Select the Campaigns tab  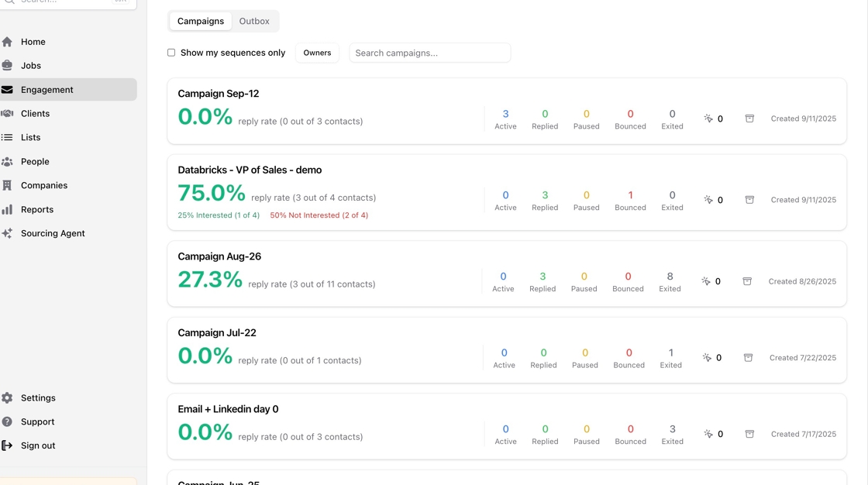(201, 21)
